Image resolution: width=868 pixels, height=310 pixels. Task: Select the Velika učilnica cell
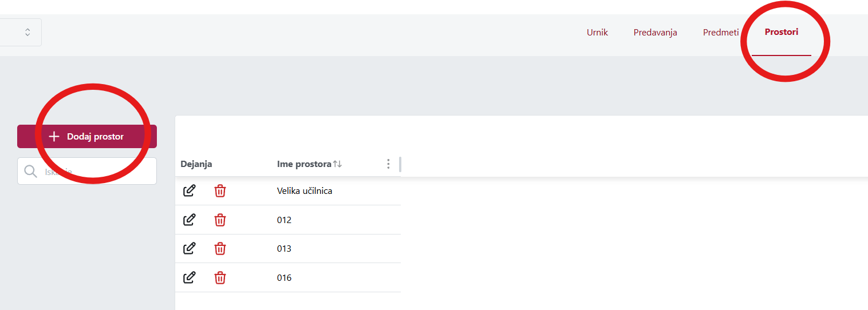click(x=305, y=191)
